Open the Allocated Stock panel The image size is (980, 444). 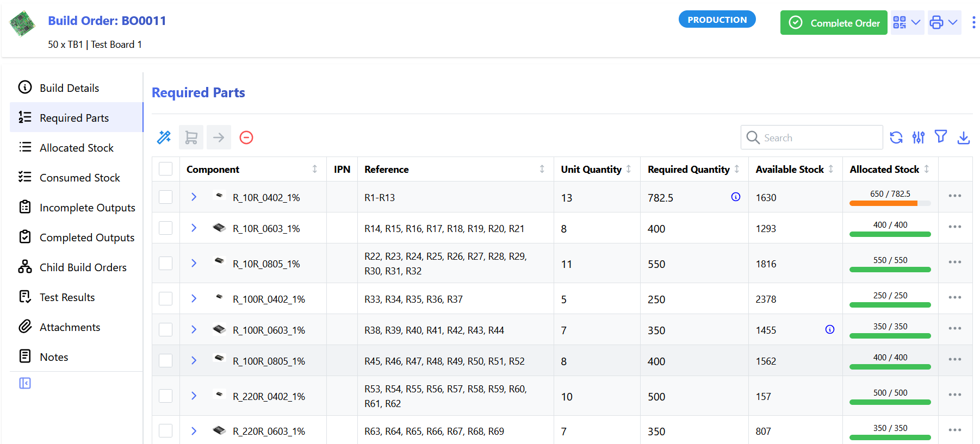coord(76,148)
